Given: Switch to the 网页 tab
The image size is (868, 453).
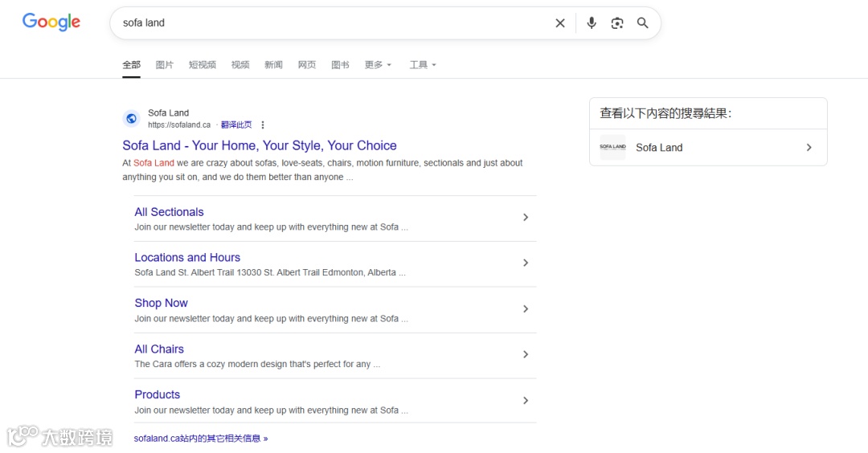Looking at the screenshot, I should coord(307,65).
